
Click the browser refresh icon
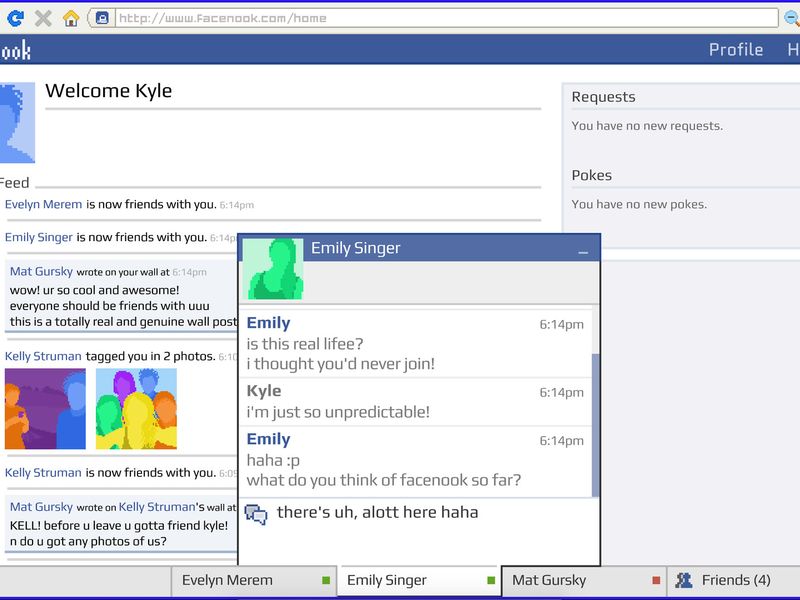tap(15, 18)
